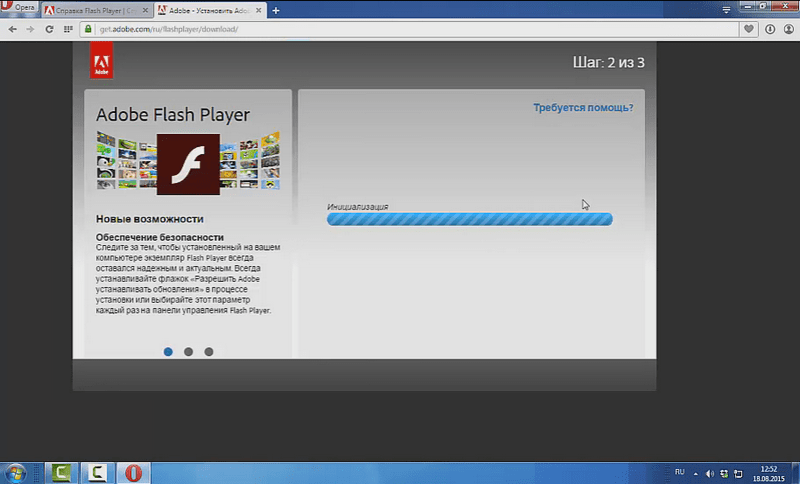Open the Speed Dial grid icon
Viewport: 800px width, 484px height.
tap(68, 29)
